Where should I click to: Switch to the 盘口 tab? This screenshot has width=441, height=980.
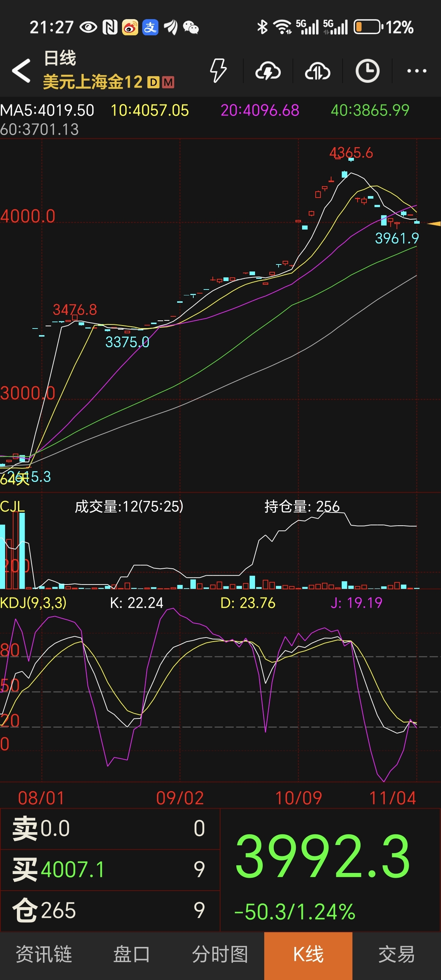pyautogui.click(x=132, y=955)
